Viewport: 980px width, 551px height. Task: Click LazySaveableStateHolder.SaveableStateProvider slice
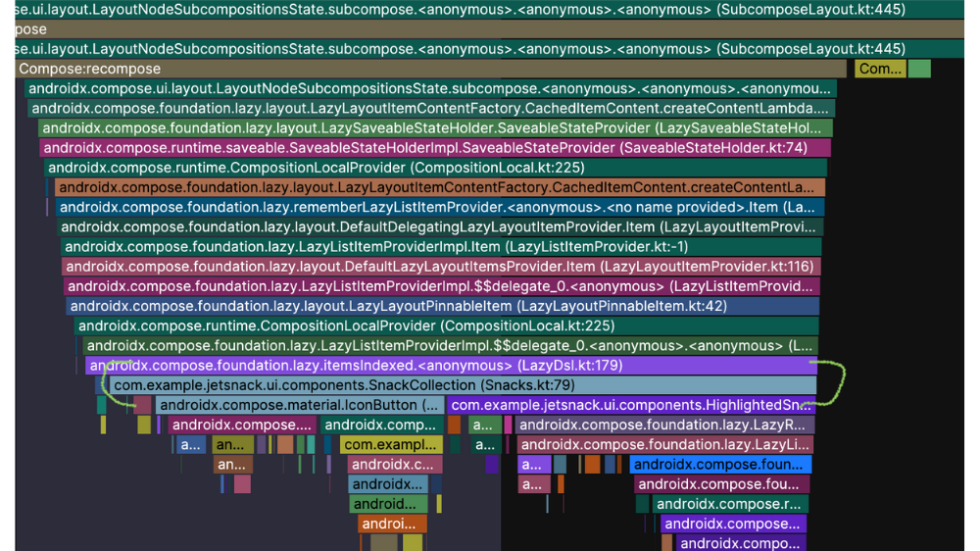click(436, 128)
